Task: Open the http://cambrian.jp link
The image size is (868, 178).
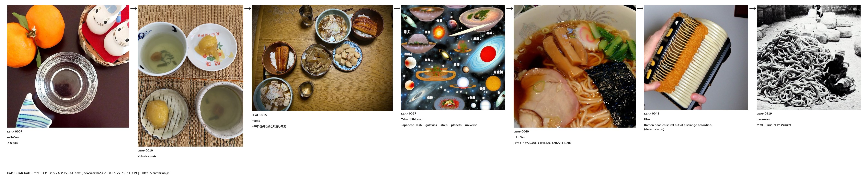Action: [x=156, y=173]
